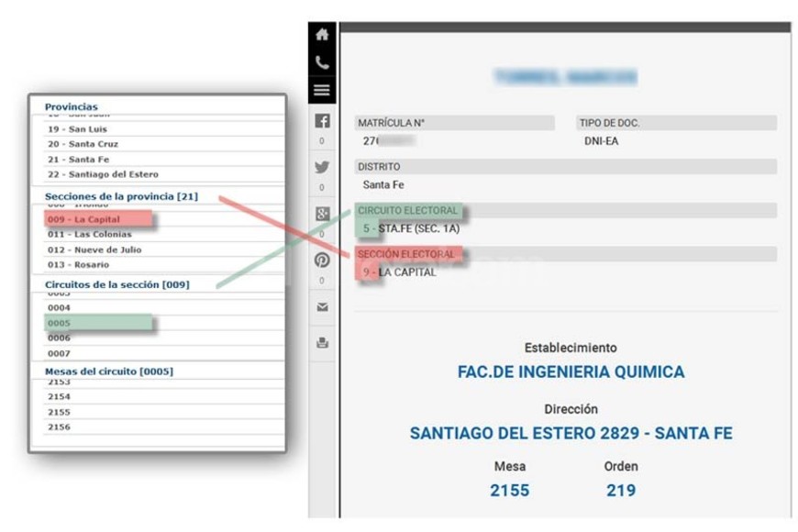Image resolution: width=798 pixels, height=532 pixels.
Task: Click the phone icon in sidebar
Action: (x=322, y=62)
